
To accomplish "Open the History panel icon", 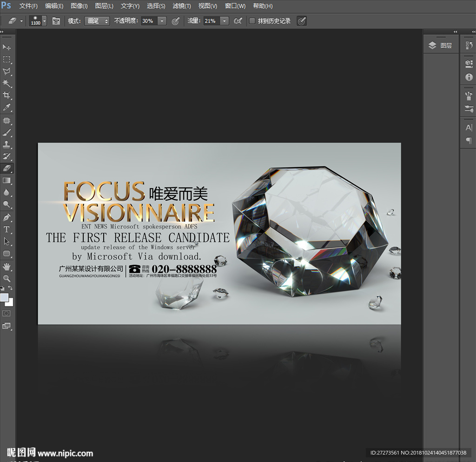I will point(469,45).
